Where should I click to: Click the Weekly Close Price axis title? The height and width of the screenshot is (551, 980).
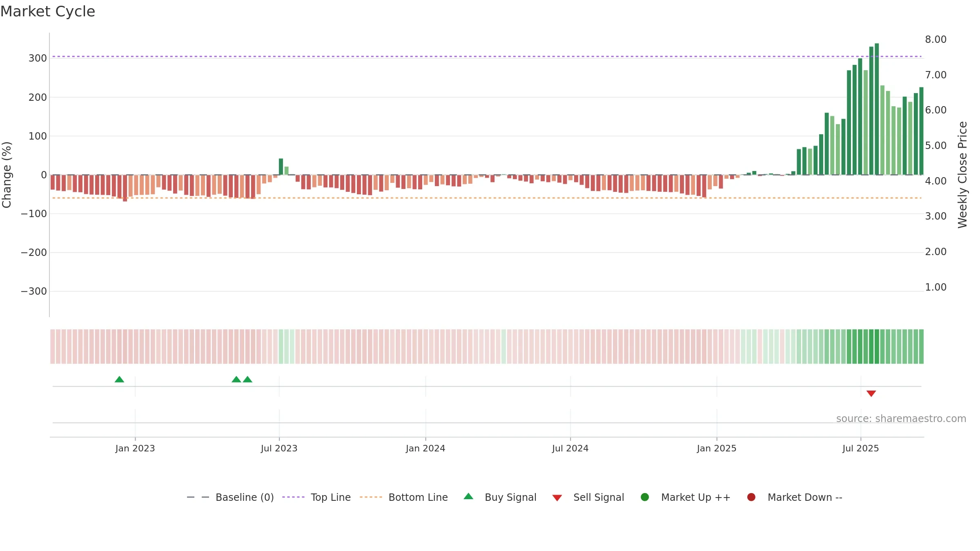[x=962, y=175]
